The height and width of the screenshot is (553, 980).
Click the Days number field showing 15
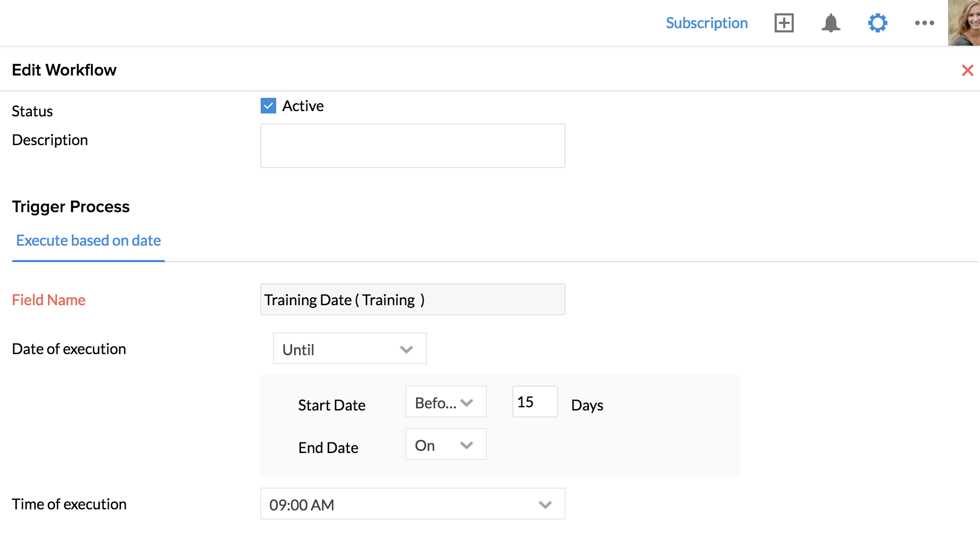point(534,402)
